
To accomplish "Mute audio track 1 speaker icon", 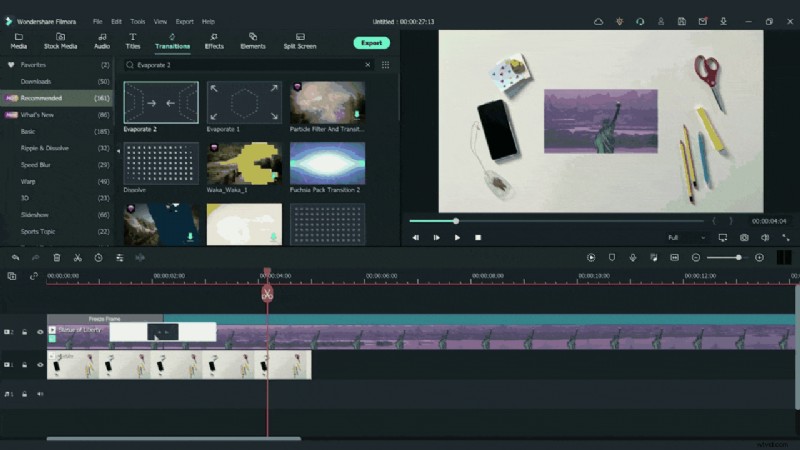I will 40,394.
